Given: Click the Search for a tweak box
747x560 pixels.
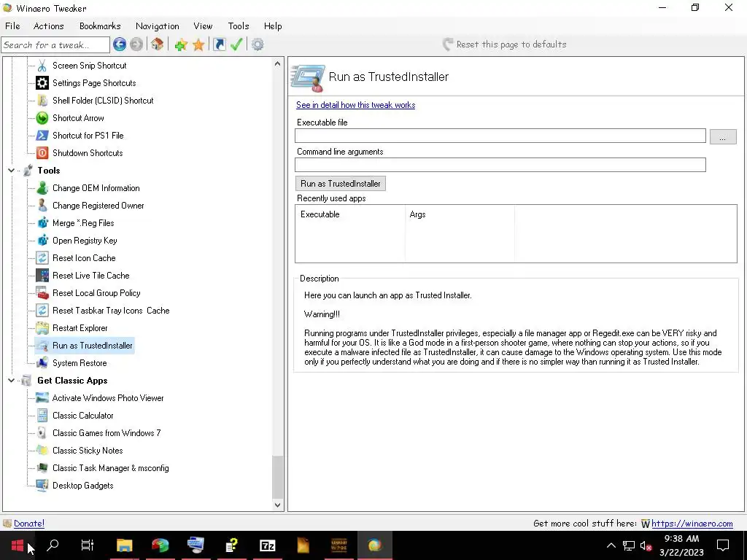Looking at the screenshot, I should pos(55,44).
